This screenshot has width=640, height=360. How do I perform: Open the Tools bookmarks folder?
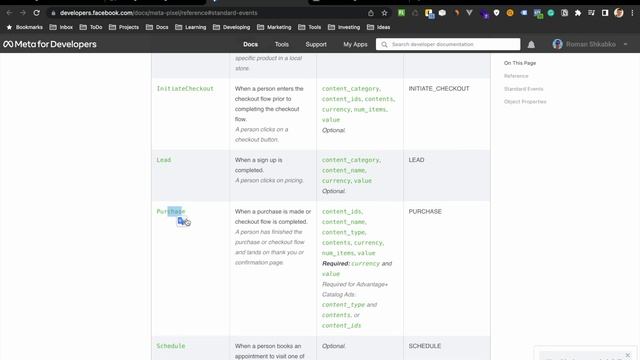[309, 27]
